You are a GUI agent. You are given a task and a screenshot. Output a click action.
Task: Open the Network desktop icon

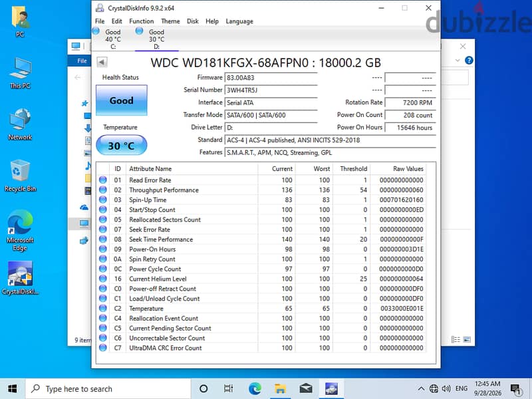(20, 124)
